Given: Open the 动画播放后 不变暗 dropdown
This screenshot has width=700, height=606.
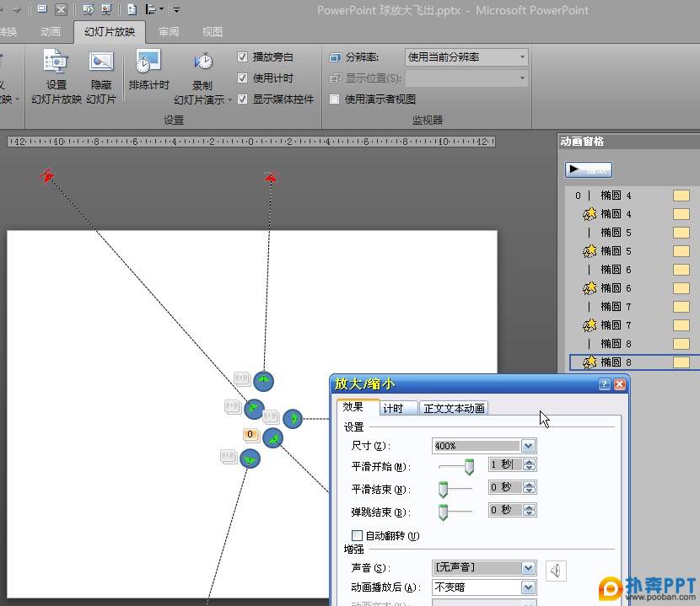Looking at the screenshot, I should point(528,587).
